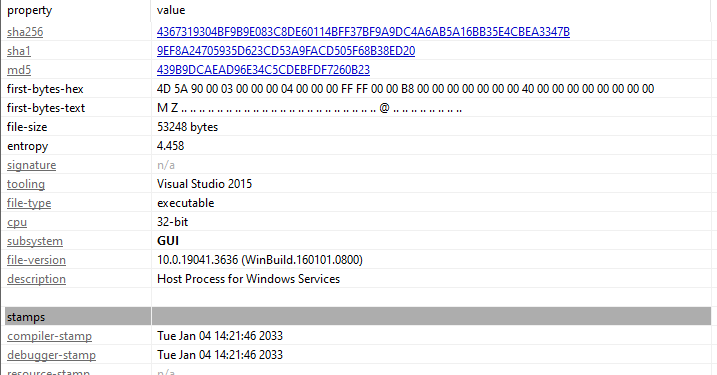Select the entropy value 4.458

point(171,146)
